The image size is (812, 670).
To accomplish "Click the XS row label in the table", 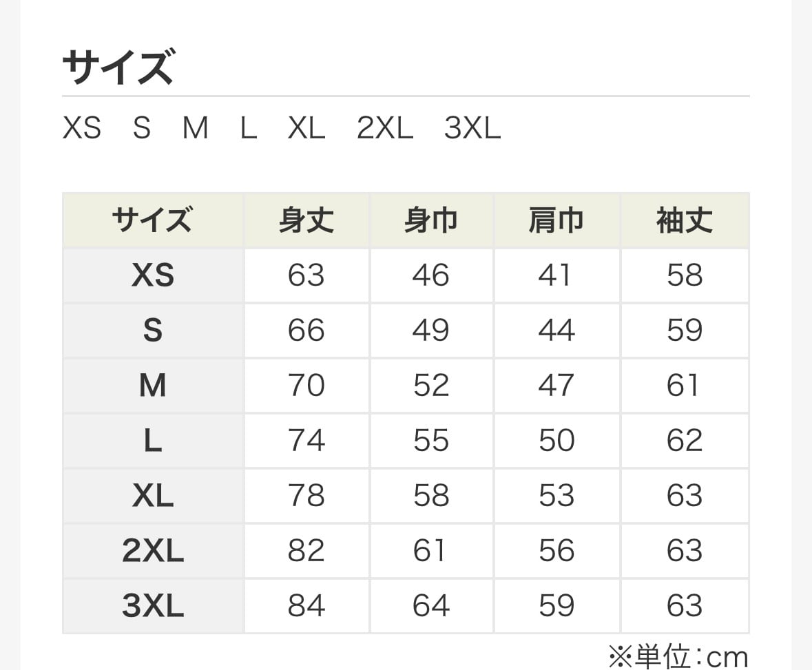I will click(153, 275).
